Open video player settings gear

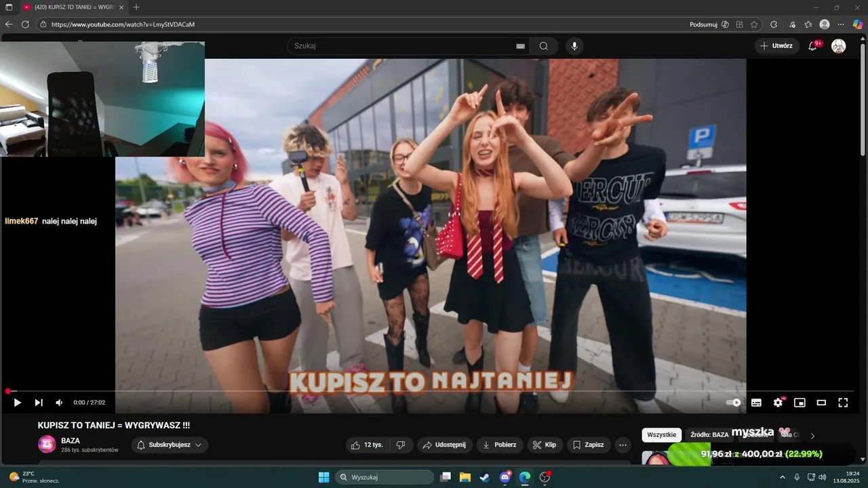pos(778,403)
